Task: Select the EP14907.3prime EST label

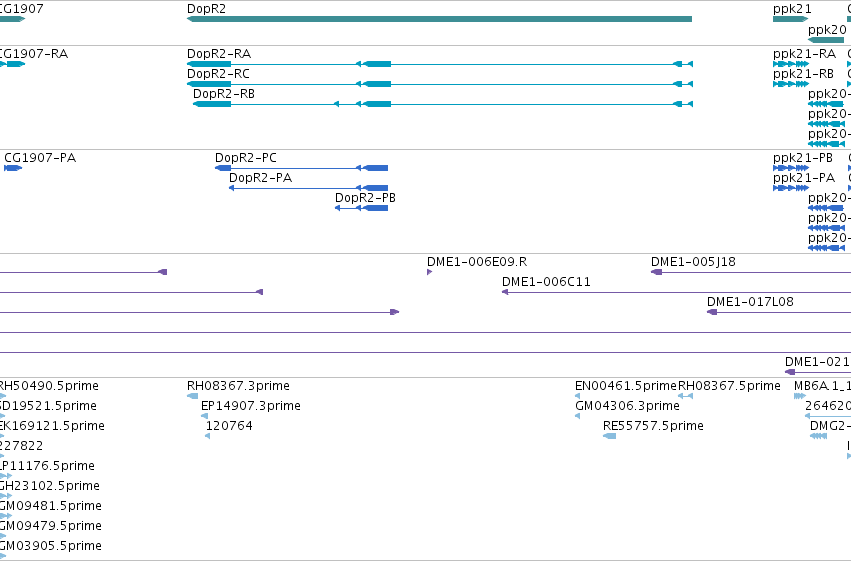Action: pos(251,406)
